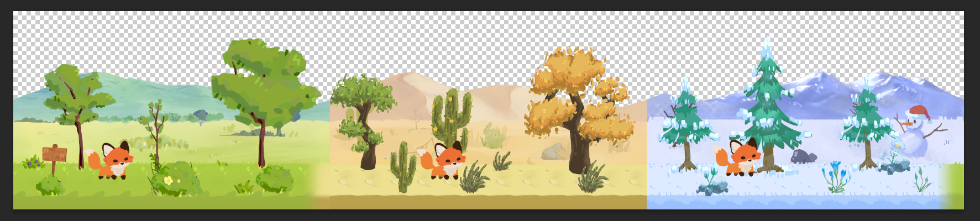Pick the fox standing in the snow scene
The image size is (980, 221).
[738, 157]
